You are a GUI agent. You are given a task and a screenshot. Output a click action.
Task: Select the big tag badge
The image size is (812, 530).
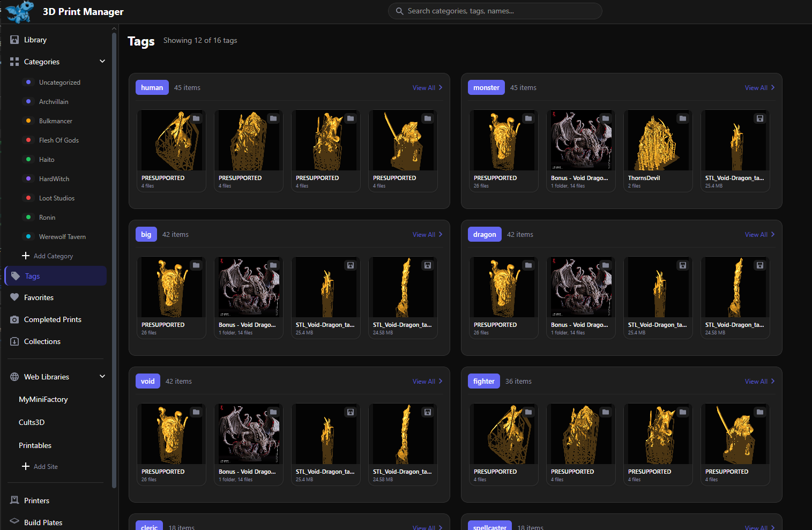tap(146, 234)
